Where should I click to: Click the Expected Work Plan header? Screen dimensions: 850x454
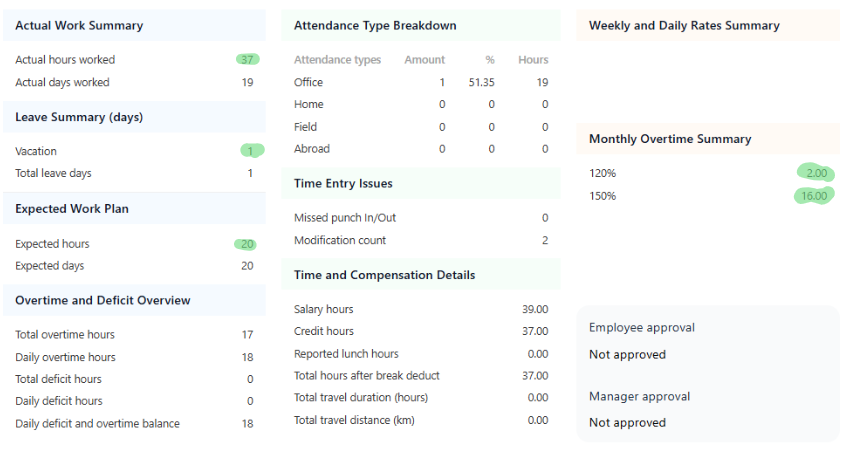72,209
